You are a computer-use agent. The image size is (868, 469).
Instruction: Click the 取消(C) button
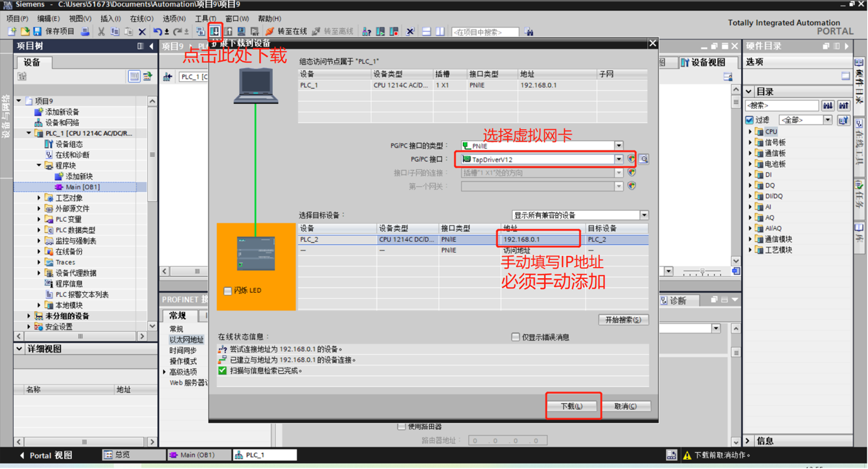(625, 406)
